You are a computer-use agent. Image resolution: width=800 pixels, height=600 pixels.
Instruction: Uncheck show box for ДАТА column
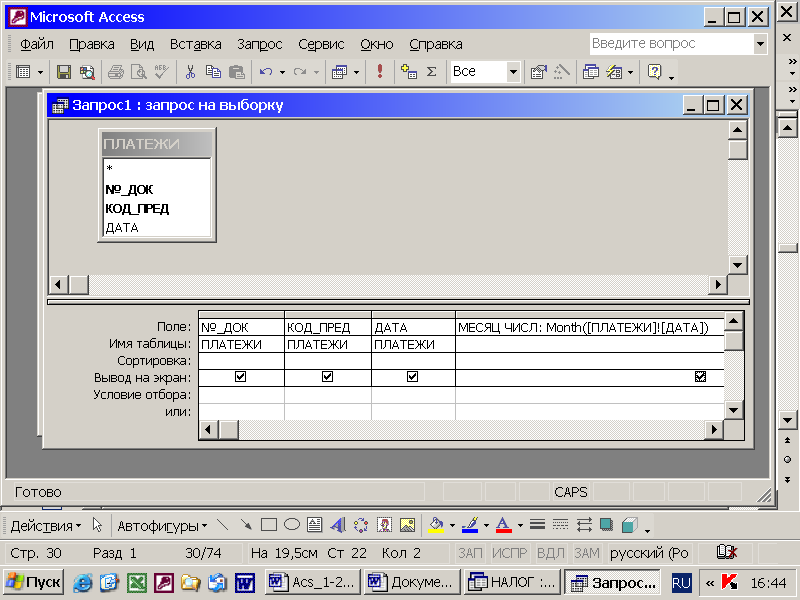click(412, 377)
